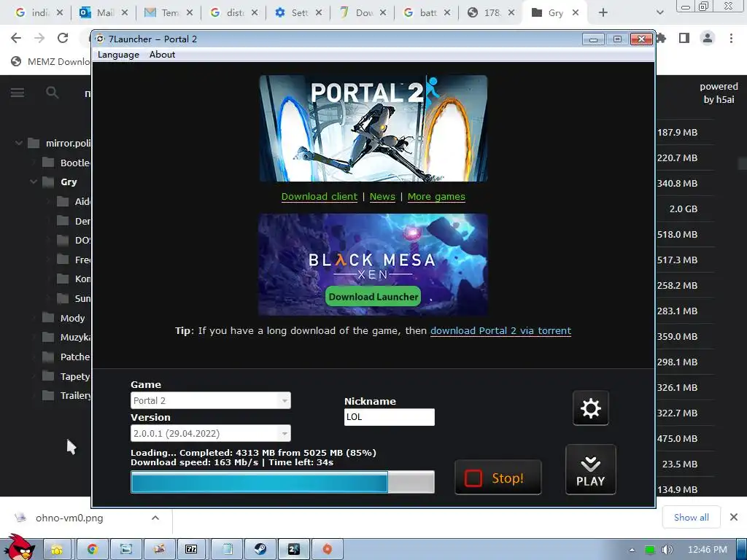
Task: Open the ohno-vm0.png downloaded file
Action: coord(69,518)
